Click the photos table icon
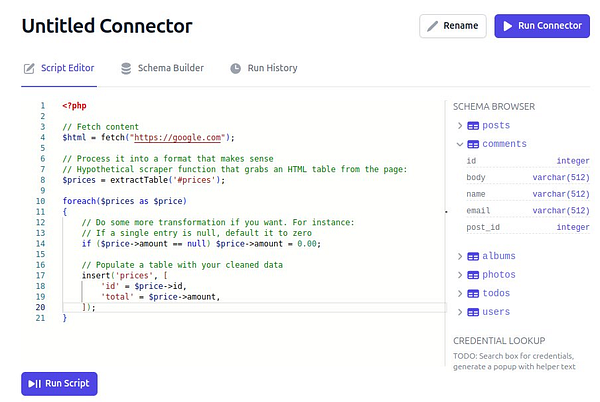600x402 pixels. pyautogui.click(x=473, y=275)
